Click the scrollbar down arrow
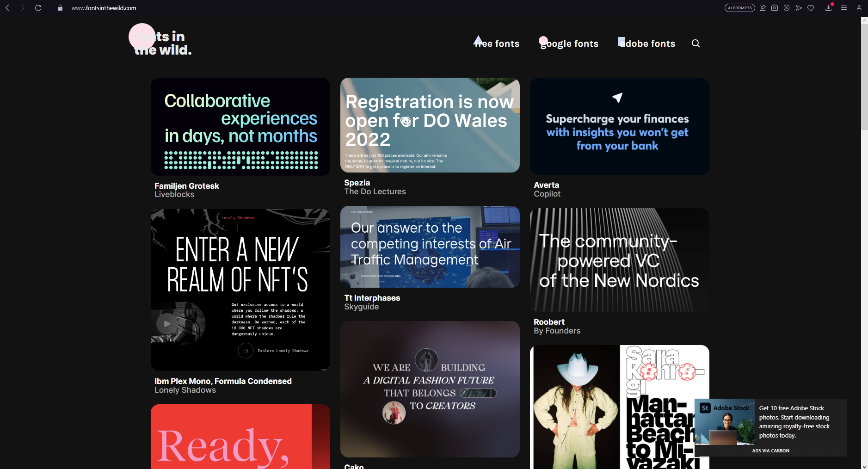Viewport: 868px width, 469px height. point(864,466)
